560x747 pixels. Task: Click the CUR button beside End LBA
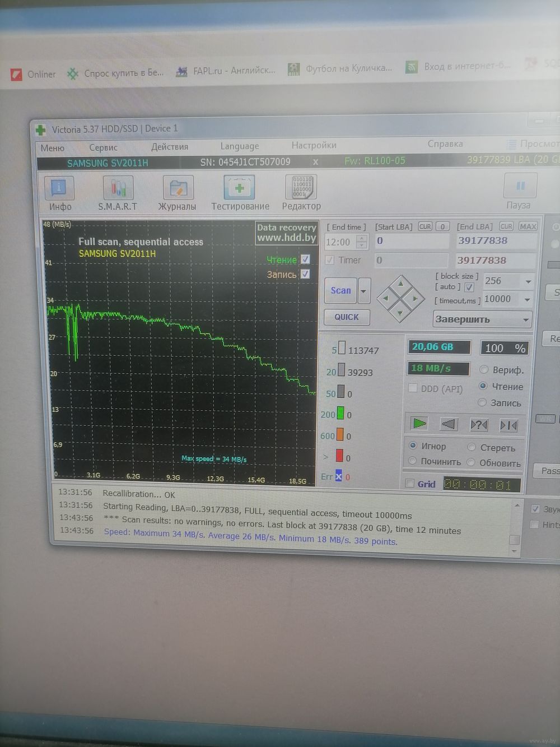pyautogui.click(x=506, y=226)
